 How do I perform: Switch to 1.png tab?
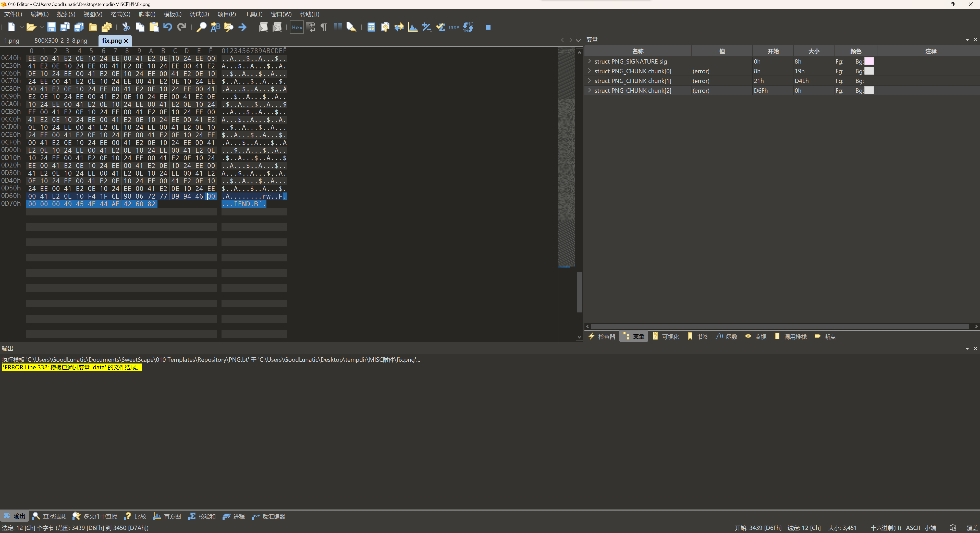[12, 40]
